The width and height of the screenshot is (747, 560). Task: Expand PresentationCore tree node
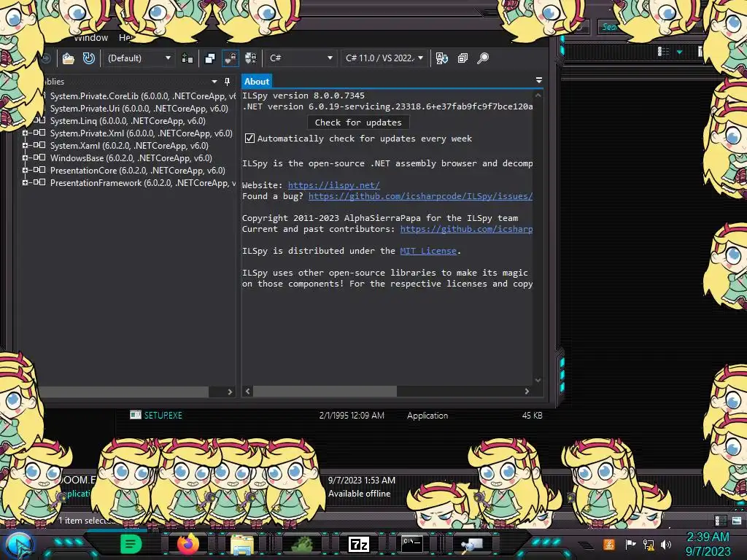[x=25, y=170]
